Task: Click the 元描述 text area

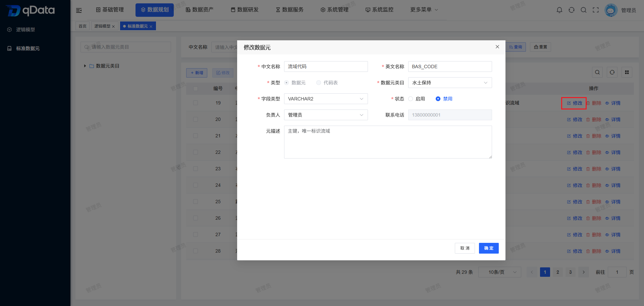Action: [388, 142]
